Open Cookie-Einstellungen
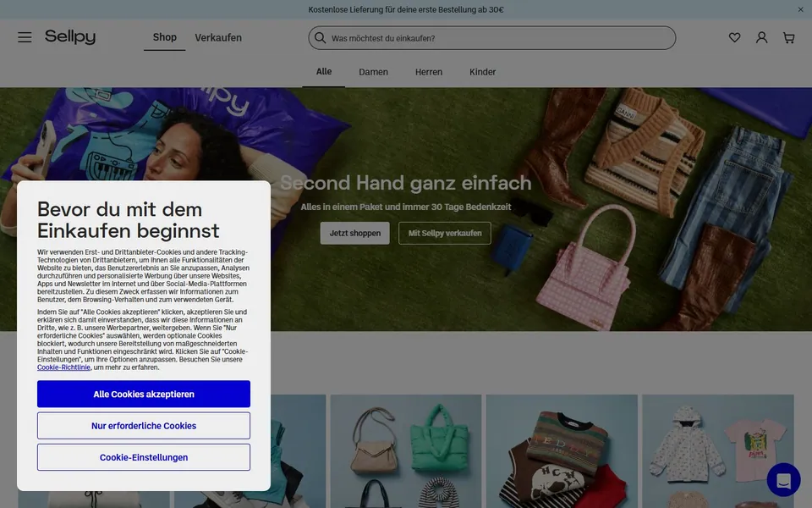The height and width of the screenshot is (508, 812). tap(144, 457)
